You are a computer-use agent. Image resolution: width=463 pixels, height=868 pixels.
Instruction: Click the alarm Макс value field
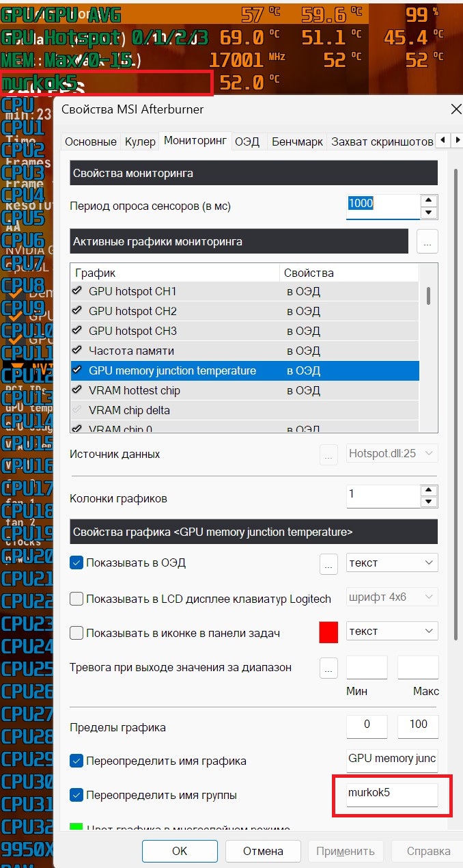418,667
